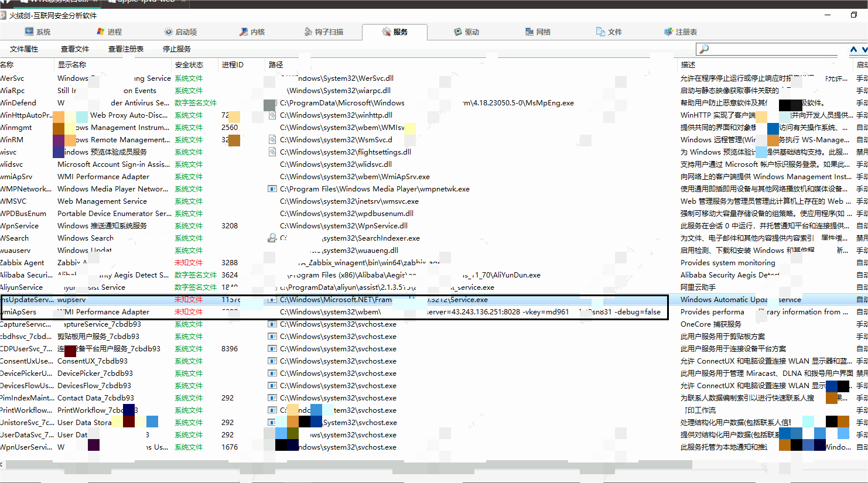Click 'Web Management Service' display name
The image size is (868, 483).
pyautogui.click(x=102, y=201)
